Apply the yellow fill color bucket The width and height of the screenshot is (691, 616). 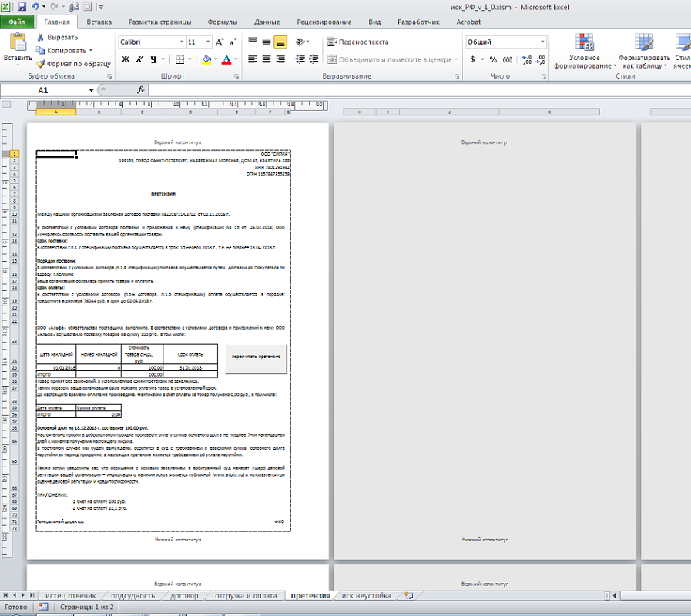pos(206,59)
